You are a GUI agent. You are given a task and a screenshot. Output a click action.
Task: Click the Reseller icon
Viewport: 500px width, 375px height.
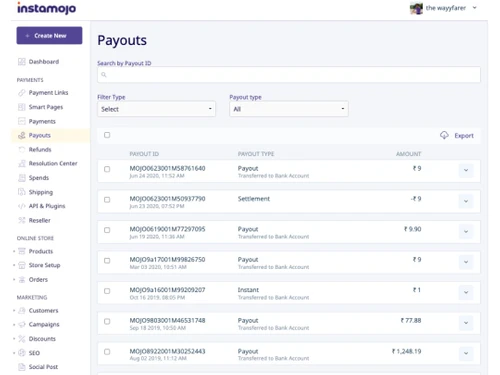[x=22, y=220]
